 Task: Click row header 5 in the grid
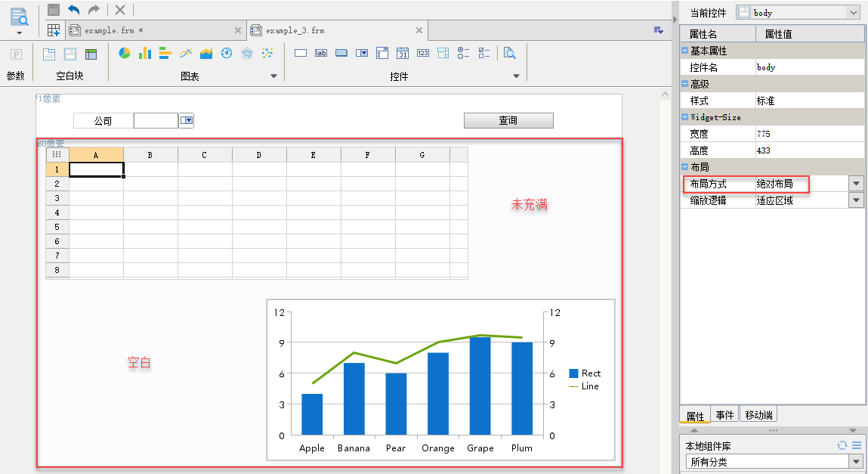click(57, 227)
